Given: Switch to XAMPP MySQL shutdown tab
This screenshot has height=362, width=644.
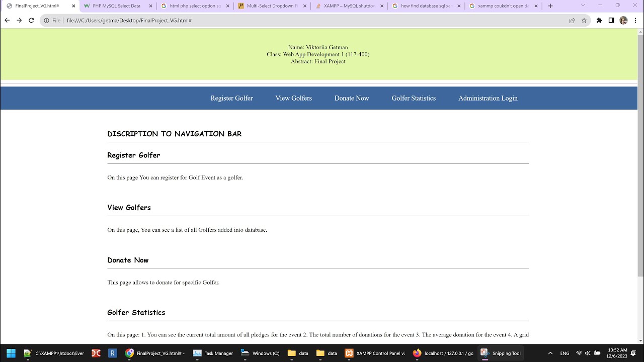Looking at the screenshot, I should click(349, 6).
